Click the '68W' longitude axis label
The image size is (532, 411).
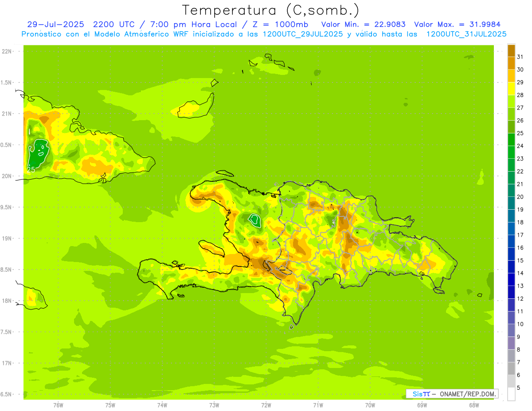click(474, 405)
